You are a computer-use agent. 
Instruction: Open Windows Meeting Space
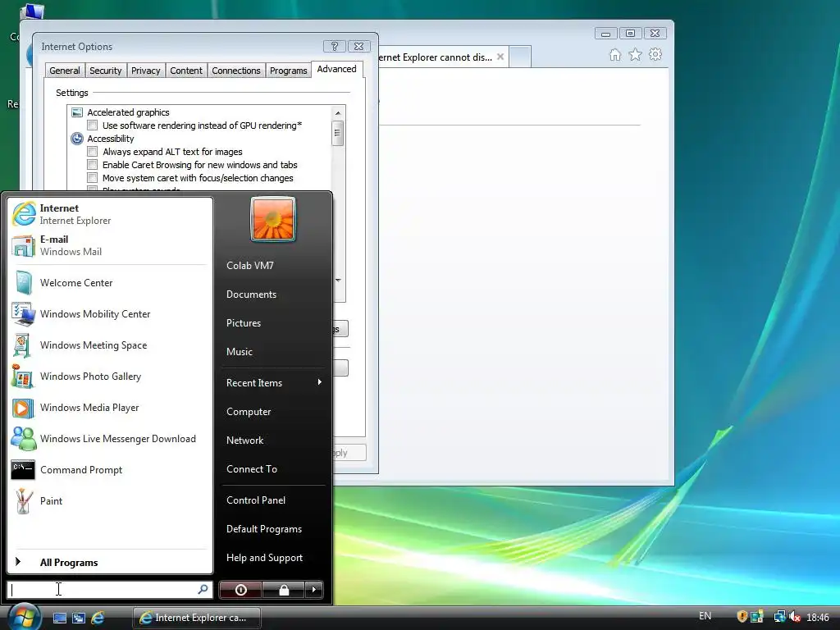click(x=110, y=345)
